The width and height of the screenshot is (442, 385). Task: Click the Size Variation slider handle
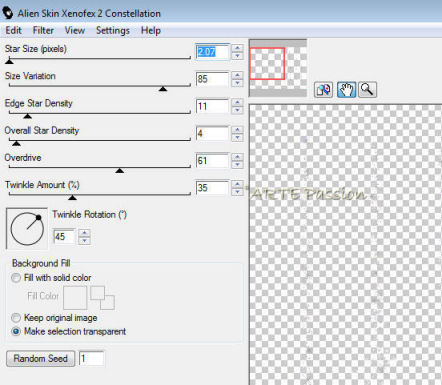pyautogui.click(x=163, y=89)
